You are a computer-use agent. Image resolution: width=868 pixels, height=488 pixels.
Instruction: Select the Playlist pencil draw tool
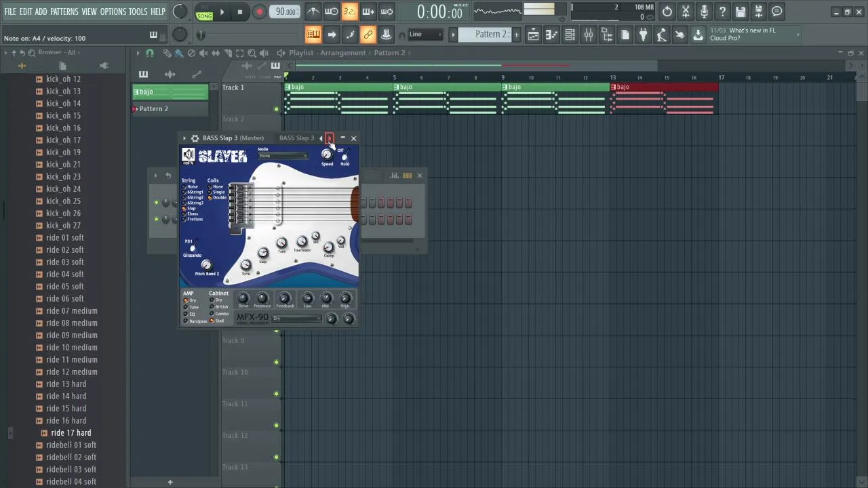click(x=167, y=53)
